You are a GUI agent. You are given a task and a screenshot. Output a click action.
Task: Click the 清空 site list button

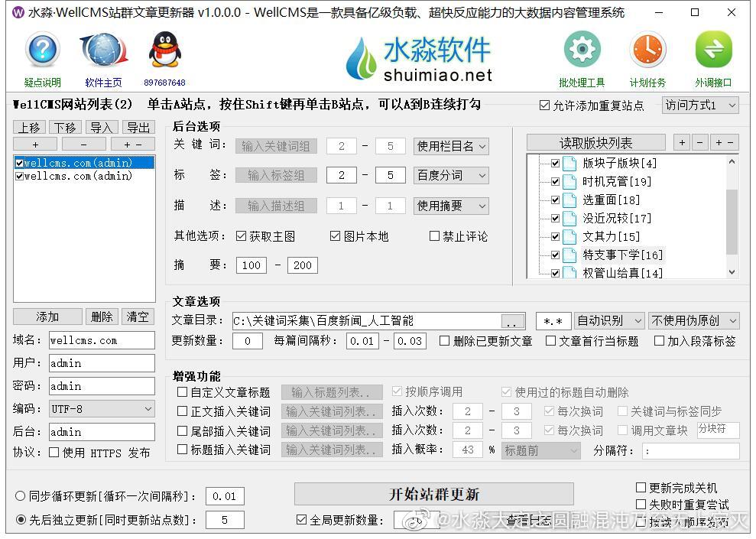[x=138, y=317]
